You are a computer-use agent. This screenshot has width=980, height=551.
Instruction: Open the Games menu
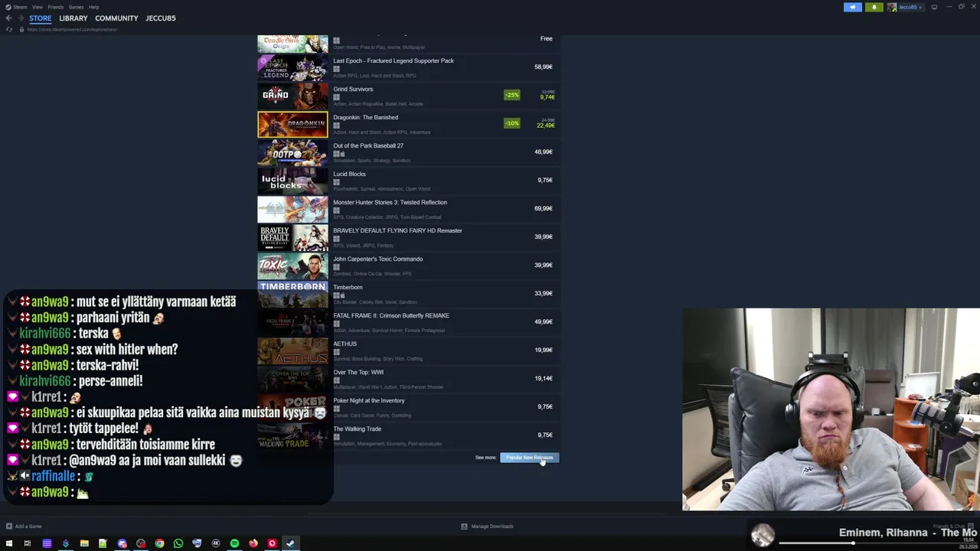pyautogui.click(x=76, y=7)
